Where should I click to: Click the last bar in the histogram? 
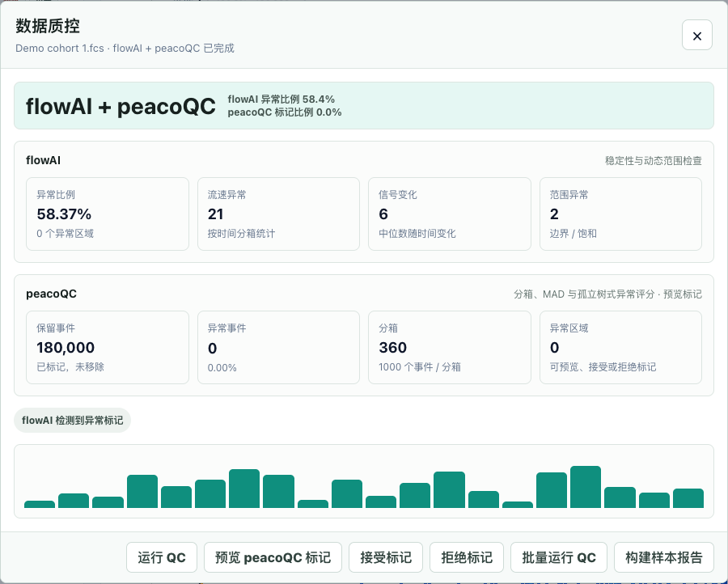tap(688, 498)
